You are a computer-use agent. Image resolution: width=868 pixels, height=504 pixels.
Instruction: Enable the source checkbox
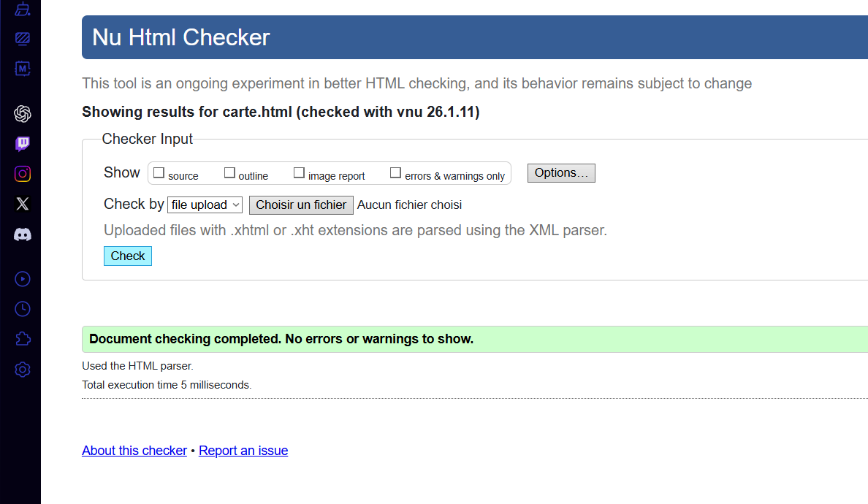(x=159, y=173)
